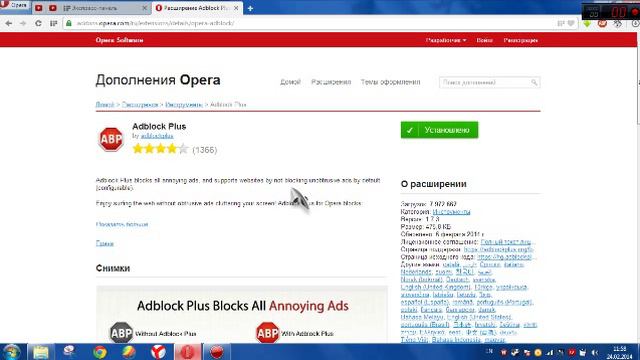Open the Opera Software header link
Viewport: 640px width, 360px height.
coord(119,40)
